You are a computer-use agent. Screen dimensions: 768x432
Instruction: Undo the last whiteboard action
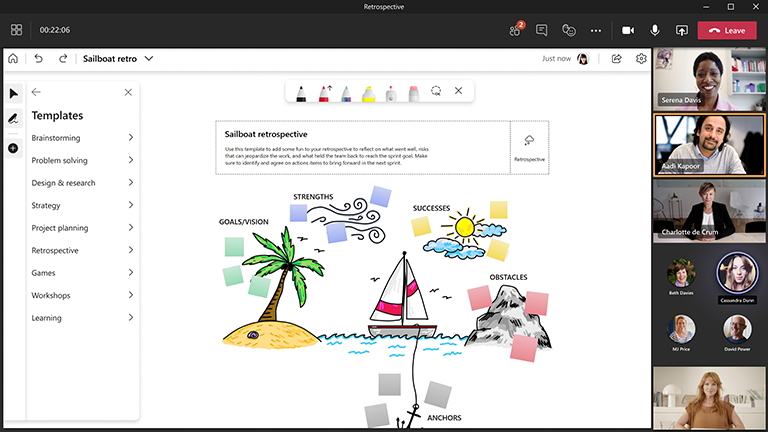click(38, 59)
